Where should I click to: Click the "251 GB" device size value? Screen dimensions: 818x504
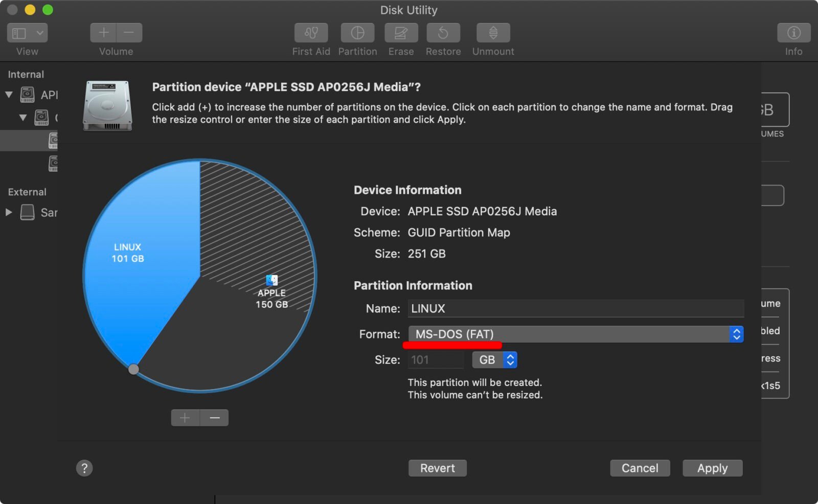pyautogui.click(x=426, y=254)
